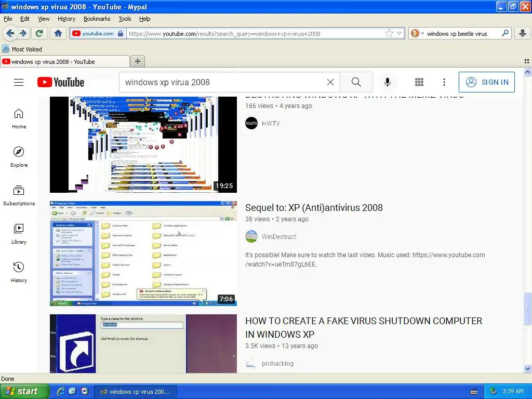Screen dimensions: 532x399
Task: Open the Windows start button
Action: [x=24, y=392]
